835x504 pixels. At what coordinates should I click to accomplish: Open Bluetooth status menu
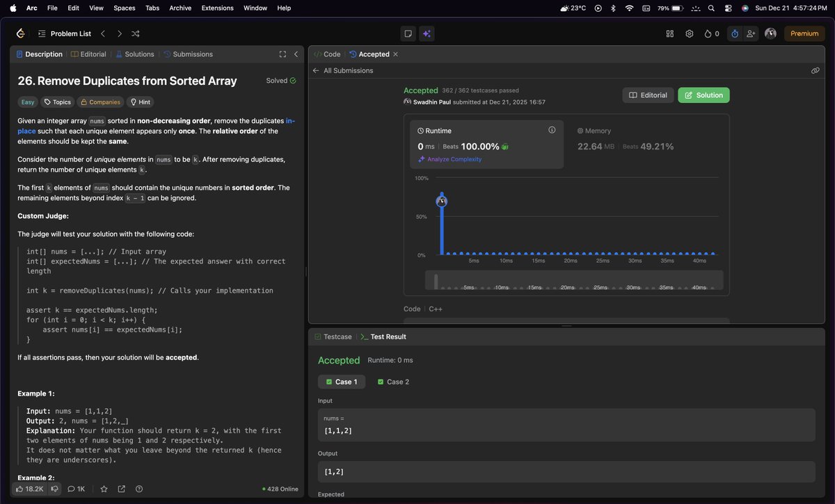point(613,8)
